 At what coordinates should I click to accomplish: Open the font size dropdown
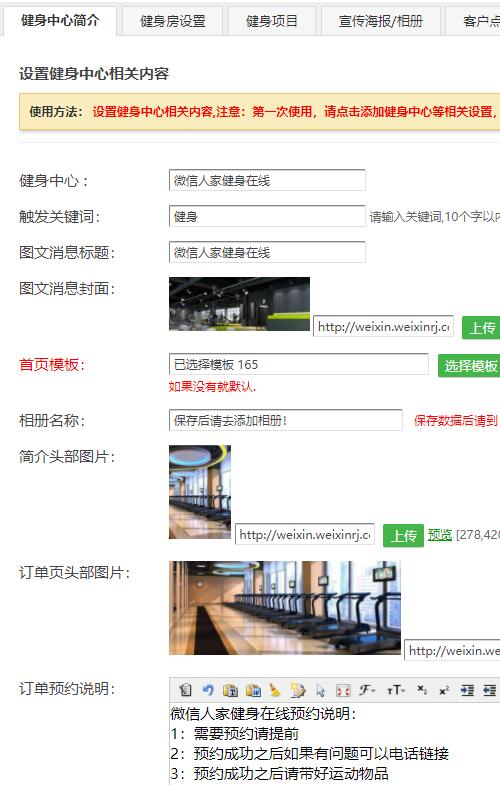click(396, 690)
